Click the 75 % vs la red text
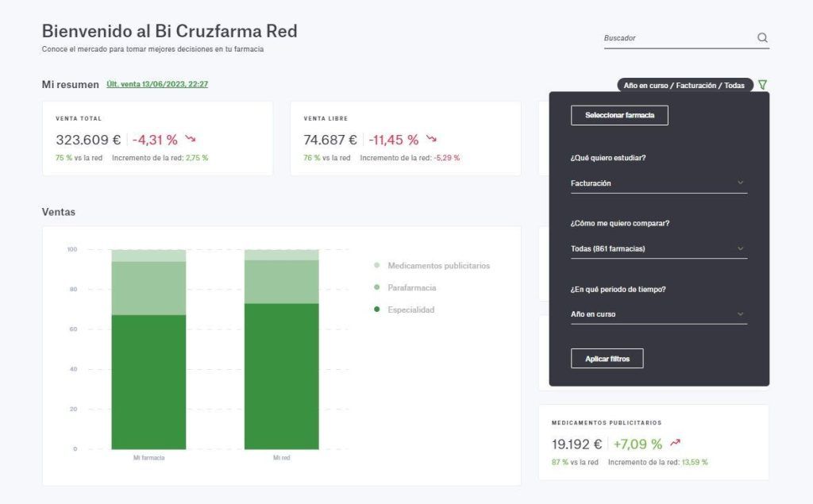813x504 pixels. [79, 158]
